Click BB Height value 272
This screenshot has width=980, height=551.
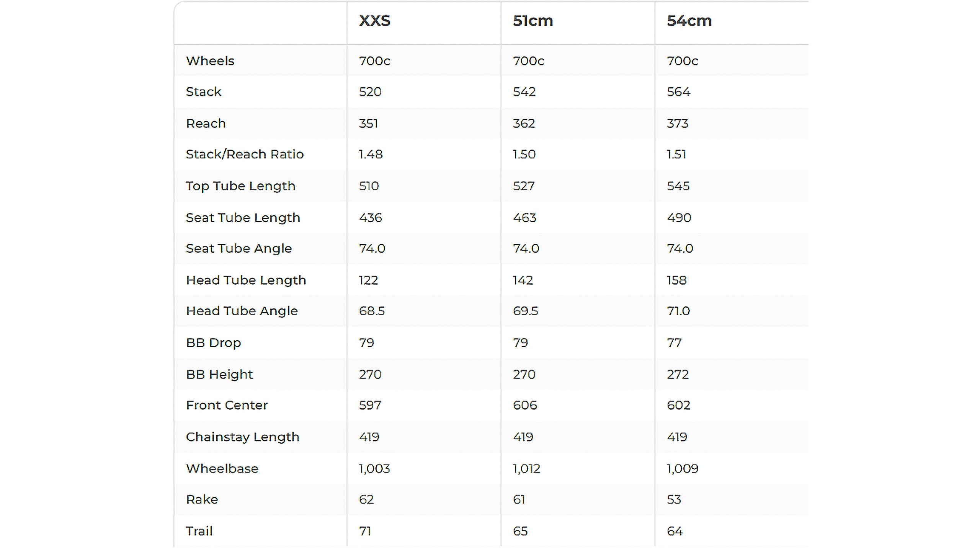point(678,374)
